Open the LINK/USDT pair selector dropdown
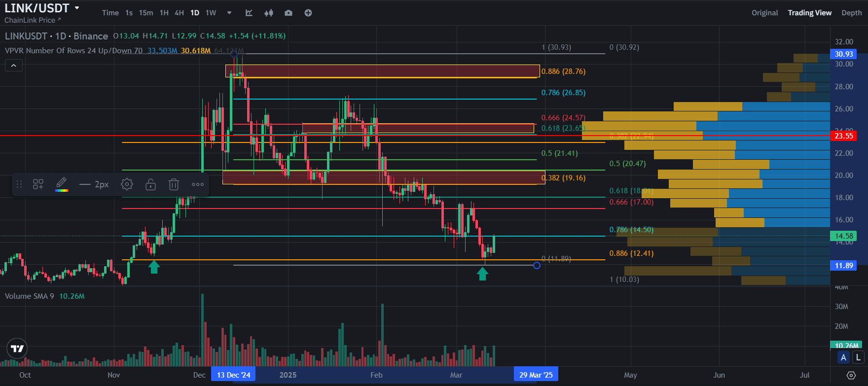 click(77, 8)
